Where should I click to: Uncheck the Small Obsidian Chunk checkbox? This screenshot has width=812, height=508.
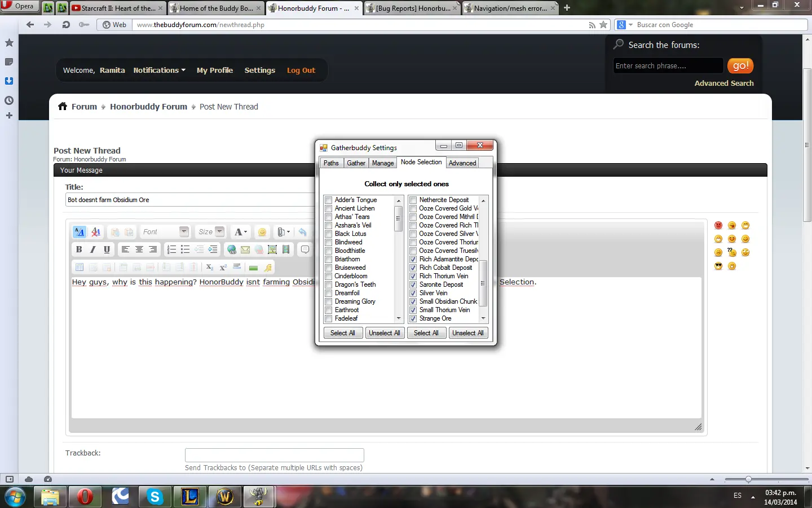pos(413,301)
